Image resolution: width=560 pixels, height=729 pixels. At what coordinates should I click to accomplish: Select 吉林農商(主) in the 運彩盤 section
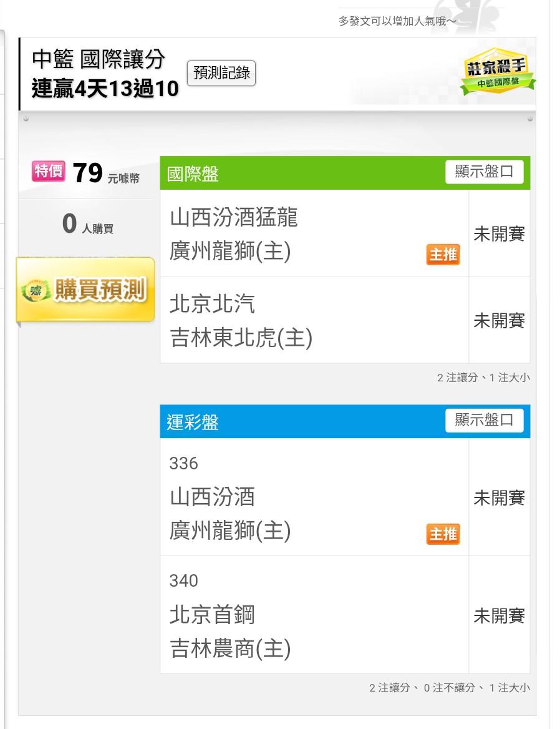tap(230, 650)
